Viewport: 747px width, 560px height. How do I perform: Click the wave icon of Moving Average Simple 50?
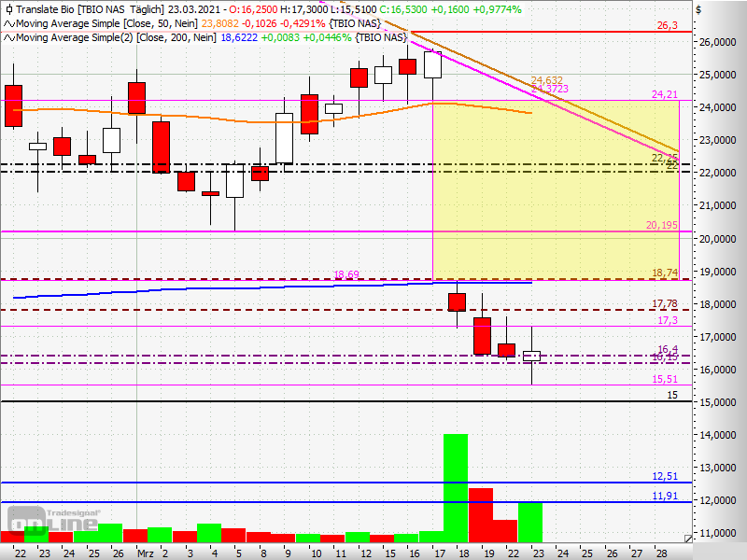[x=9, y=24]
